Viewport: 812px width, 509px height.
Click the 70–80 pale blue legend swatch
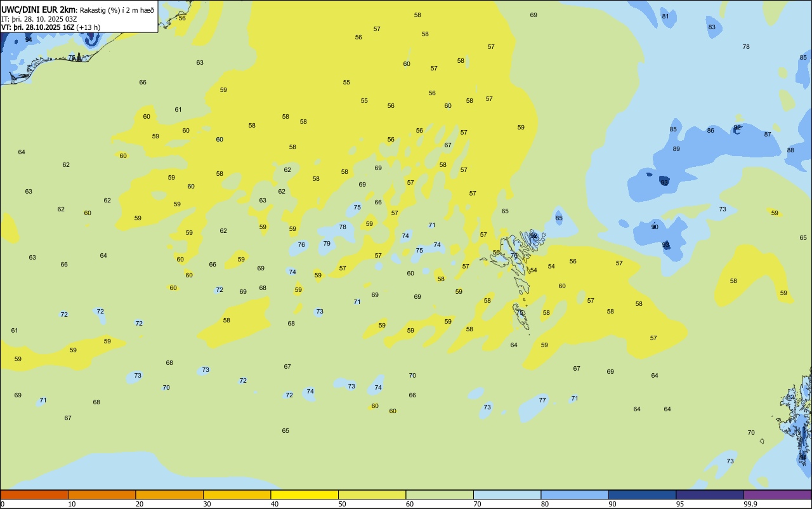(507, 494)
